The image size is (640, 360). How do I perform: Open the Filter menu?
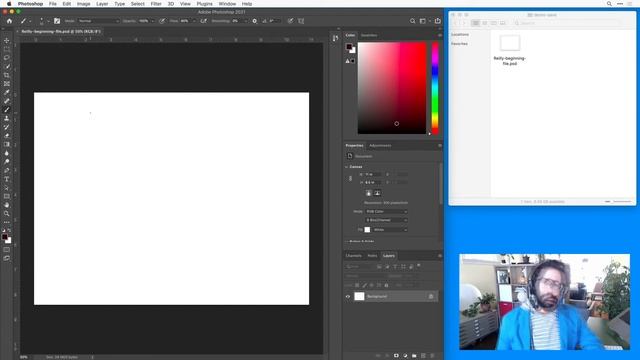(156, 4)
